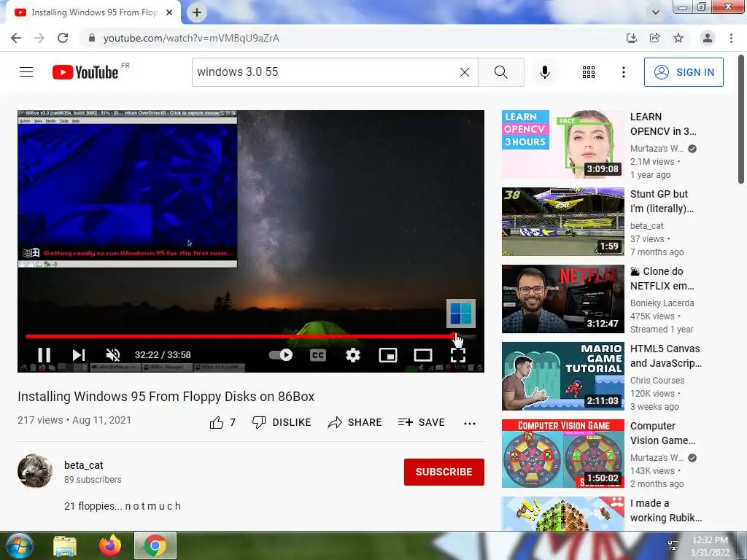Toggle autoplay switch in player
Image resolution: width=747 pixels, height=560 pixels.
(x=281, y=355)
